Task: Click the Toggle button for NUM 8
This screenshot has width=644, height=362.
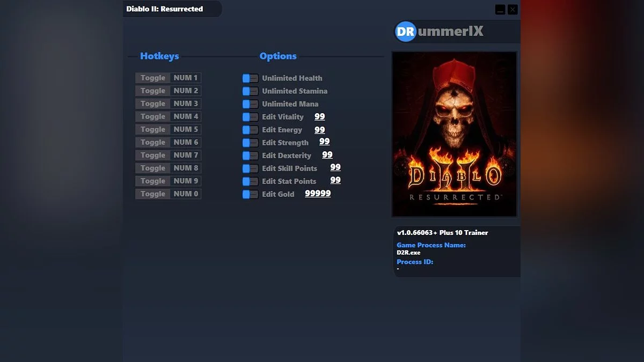Action: 153,168
